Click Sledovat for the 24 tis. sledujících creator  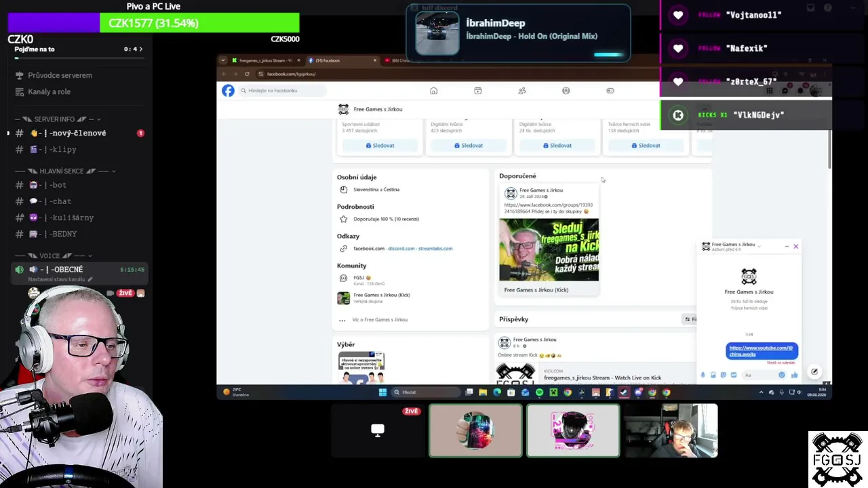pyautogui.click(x=557, y=146)
